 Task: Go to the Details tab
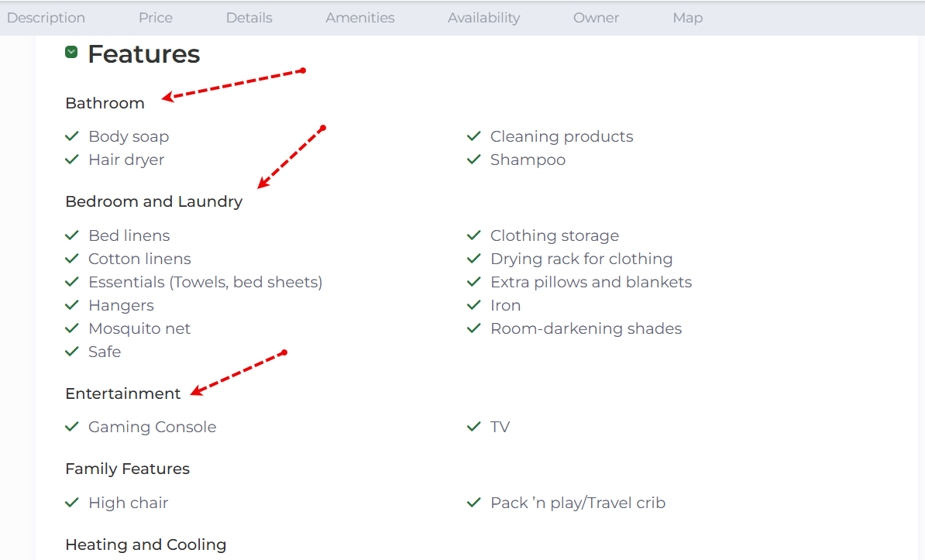click(249, 18)
